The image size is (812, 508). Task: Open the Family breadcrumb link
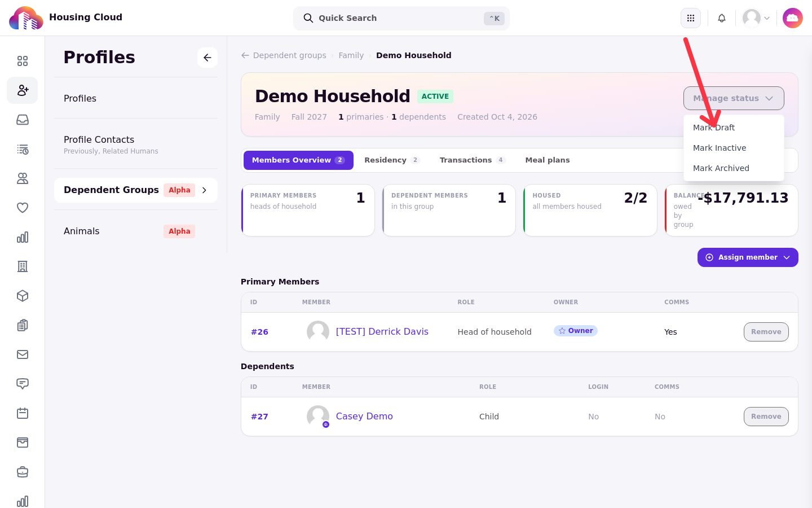tap(351, 55)
